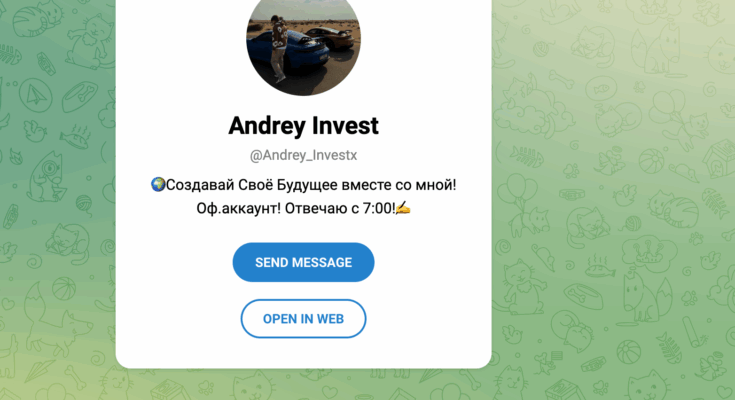Click the Оф.аккаунт bio line
The image size is (735, 400).
303,208
